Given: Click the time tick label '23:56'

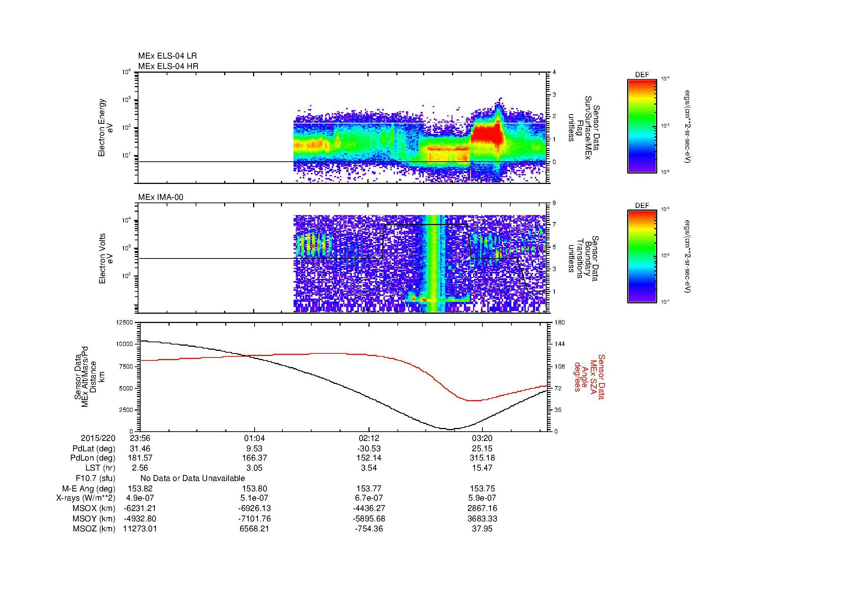Looking at the screenshot, I should pos(140,438).
